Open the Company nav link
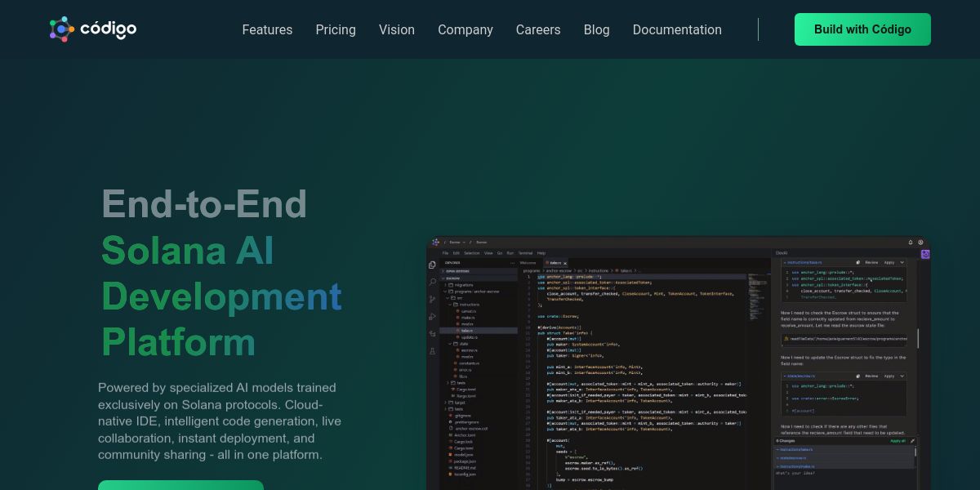This screenshot has width=980, height=490. (x=465, y=29)
